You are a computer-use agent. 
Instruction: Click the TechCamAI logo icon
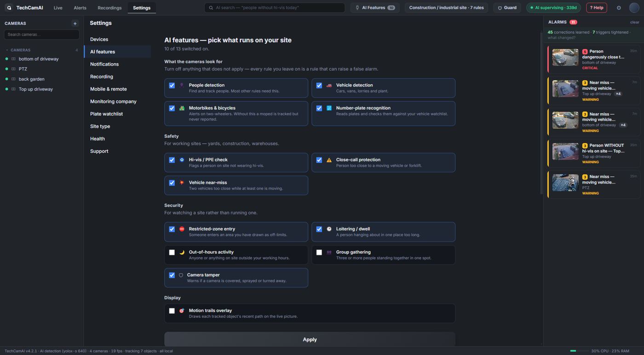coord(9,8)
